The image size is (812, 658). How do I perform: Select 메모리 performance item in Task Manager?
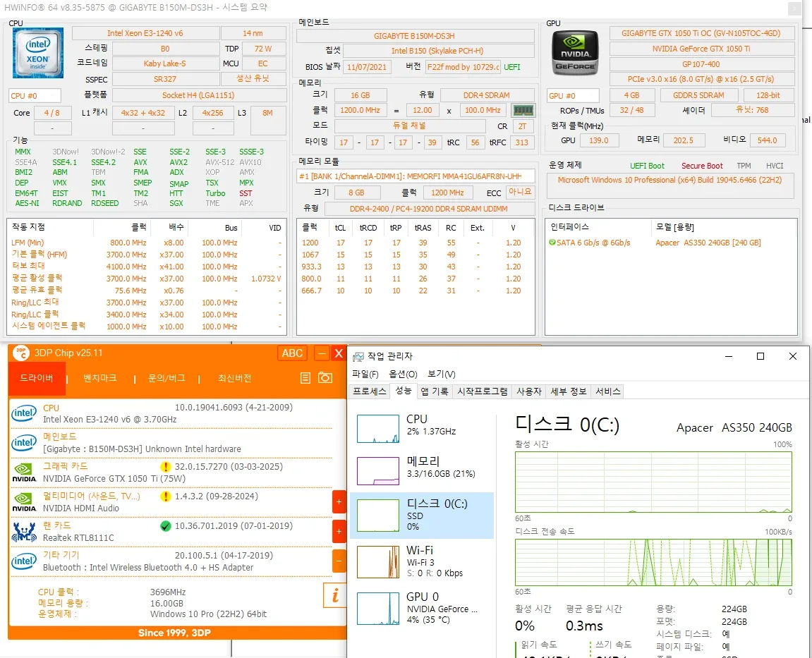click(422, 470)
